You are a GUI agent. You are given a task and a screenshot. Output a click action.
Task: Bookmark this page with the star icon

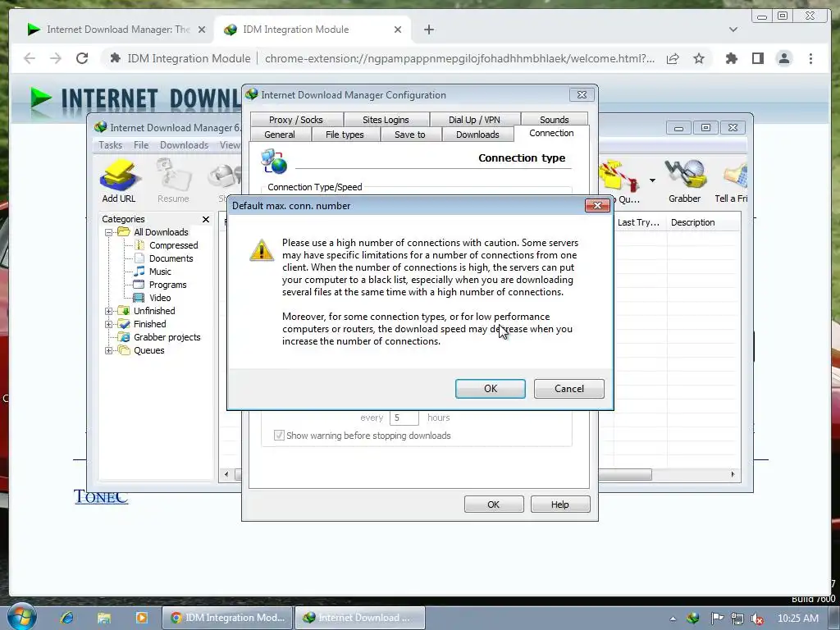tap(699, 58)
